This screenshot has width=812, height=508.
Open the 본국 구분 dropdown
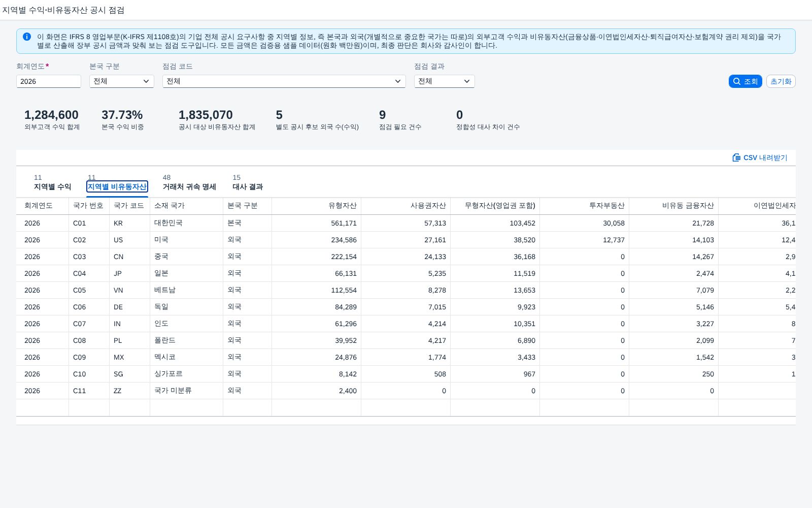click(x=122, y=81)
